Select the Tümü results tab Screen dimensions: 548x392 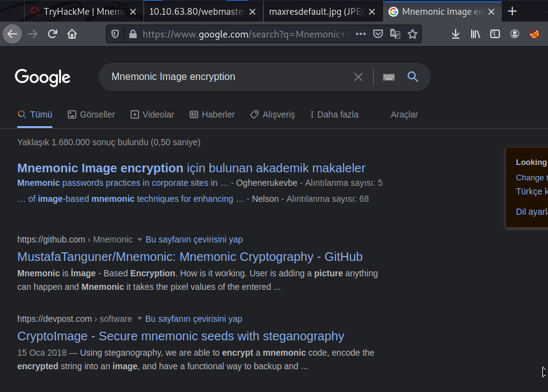pos(35,114)
